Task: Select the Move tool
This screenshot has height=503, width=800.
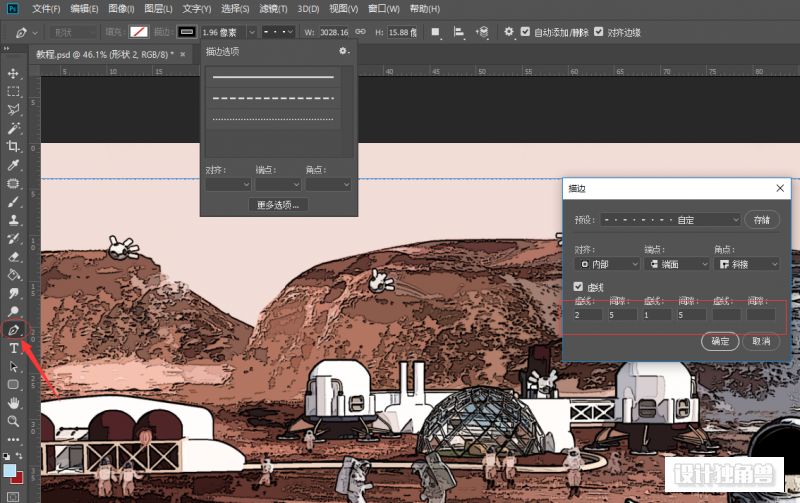Action: click(x=13, y=73)
